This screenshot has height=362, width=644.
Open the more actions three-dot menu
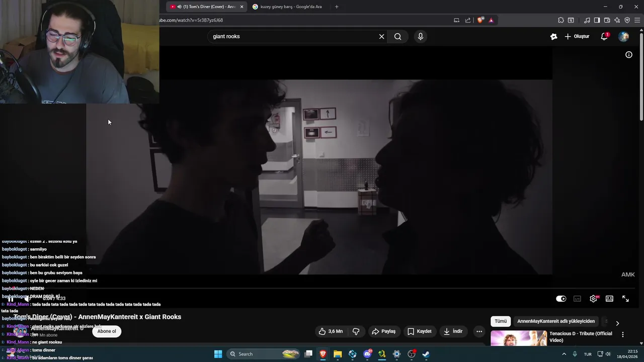click(x=479, y=331)
